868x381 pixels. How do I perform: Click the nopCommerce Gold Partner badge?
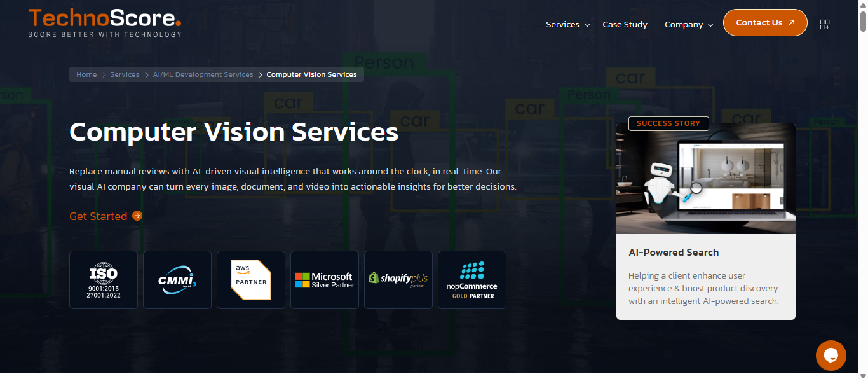click(472, 280)
